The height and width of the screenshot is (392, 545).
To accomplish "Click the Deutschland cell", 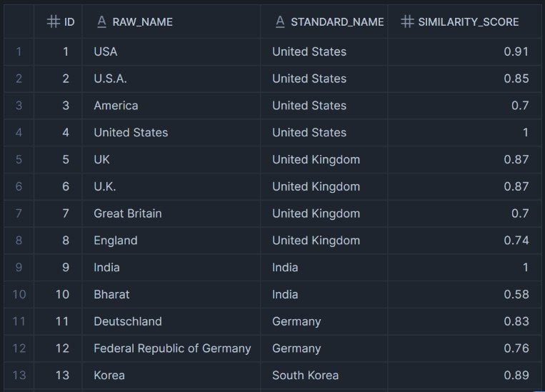I will [x=127, y=321].
